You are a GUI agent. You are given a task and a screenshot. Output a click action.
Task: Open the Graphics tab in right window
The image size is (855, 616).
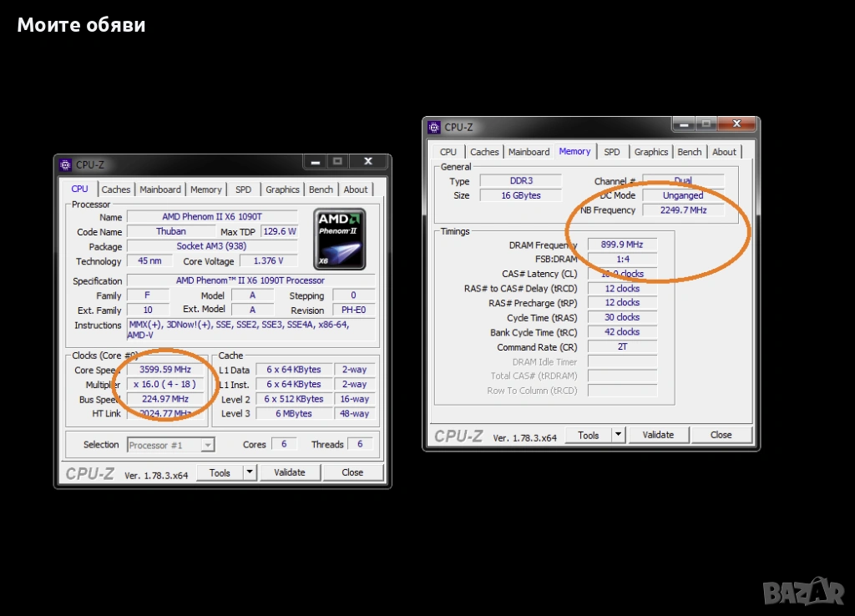[651, 152]
